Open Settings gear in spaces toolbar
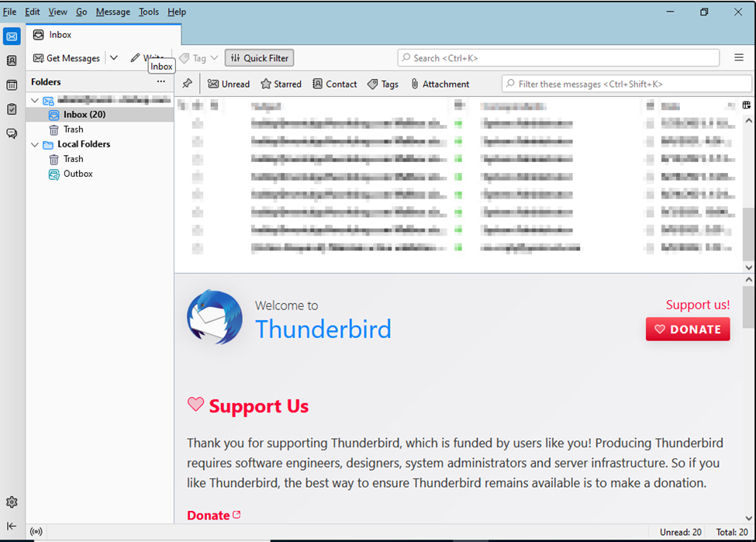 point(12,502)
